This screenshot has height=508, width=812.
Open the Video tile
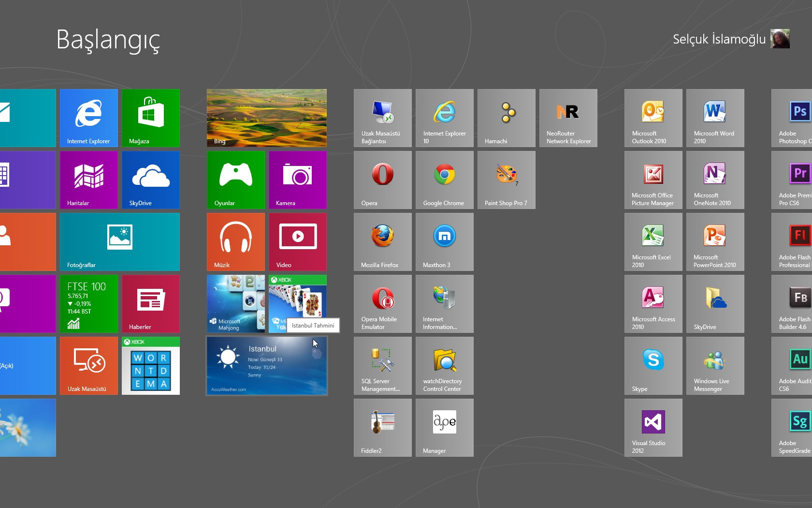click(x=298, y=242)
